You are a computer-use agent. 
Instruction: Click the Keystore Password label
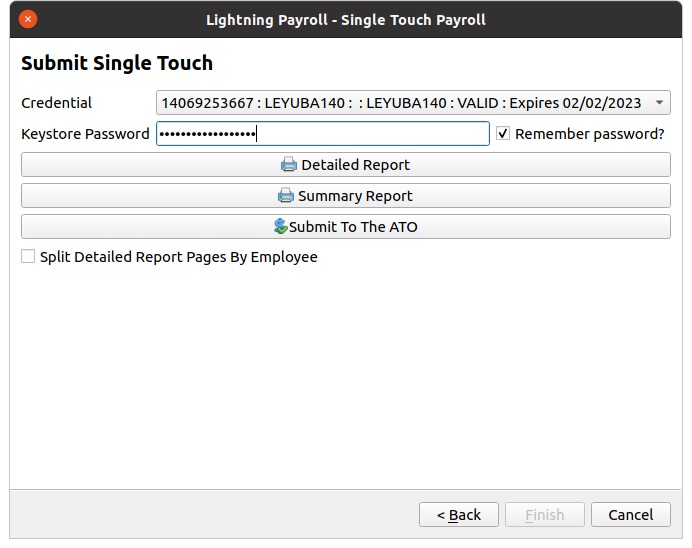[85, 134]
